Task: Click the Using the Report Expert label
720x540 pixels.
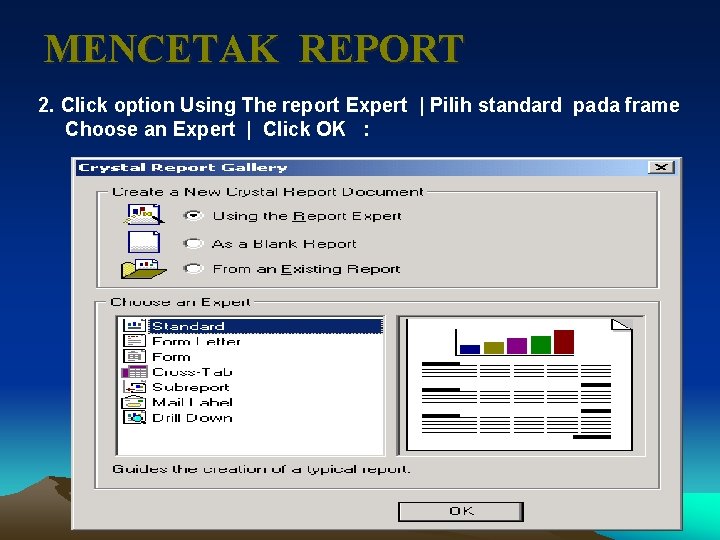Action: point(307,216)
